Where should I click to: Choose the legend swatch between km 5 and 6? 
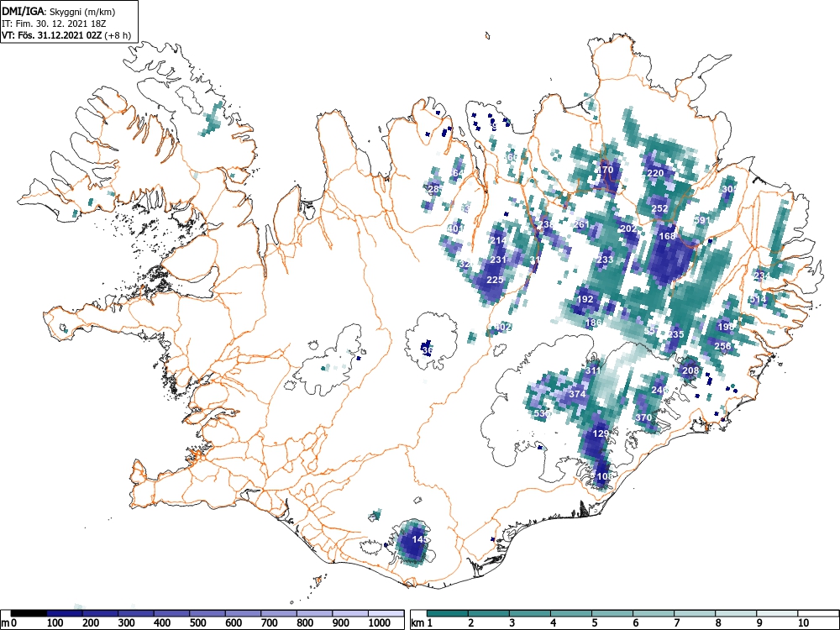coord(612,613)
